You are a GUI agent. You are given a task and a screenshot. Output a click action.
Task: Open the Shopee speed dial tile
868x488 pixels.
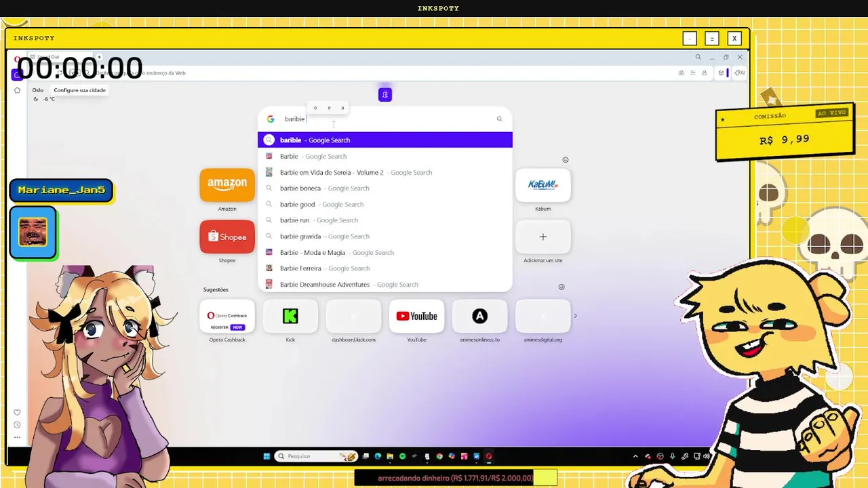[x=227, y=237]
